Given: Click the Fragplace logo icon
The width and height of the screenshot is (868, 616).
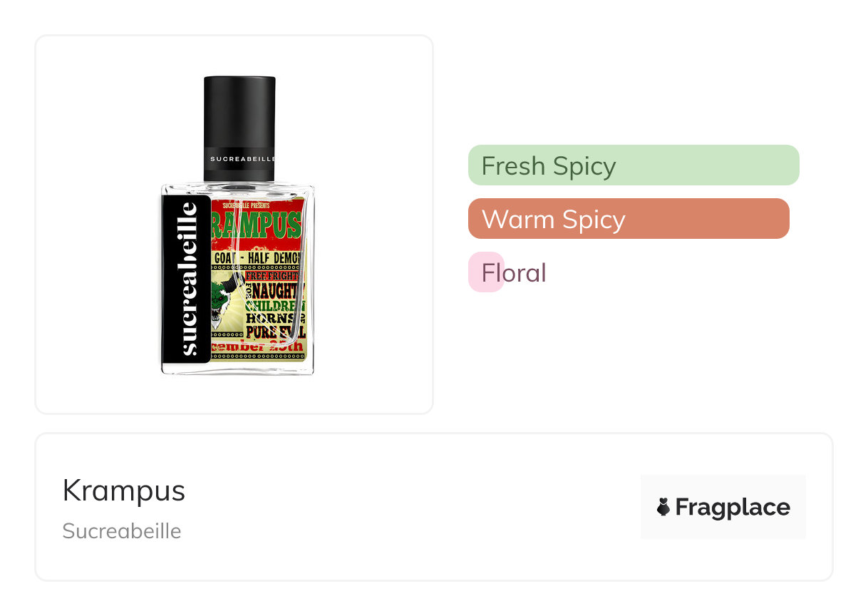Looking at the screenshot, I should pyautogui.click(x=663, y=507).
